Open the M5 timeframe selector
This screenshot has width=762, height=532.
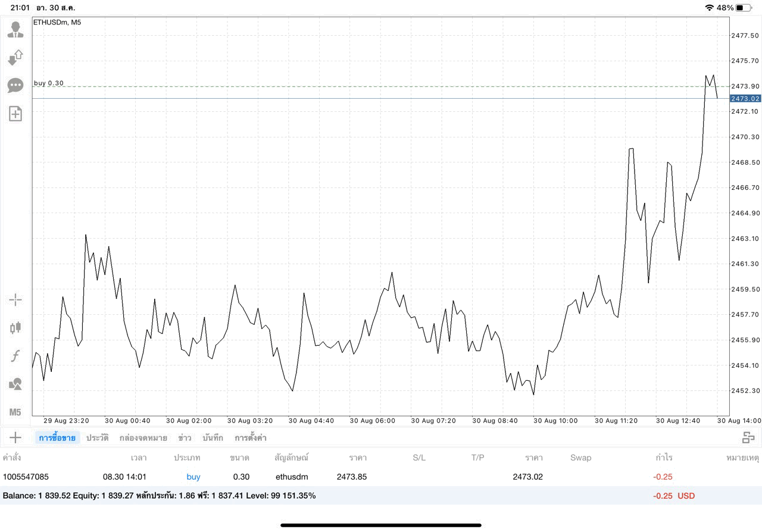point(15,412)
